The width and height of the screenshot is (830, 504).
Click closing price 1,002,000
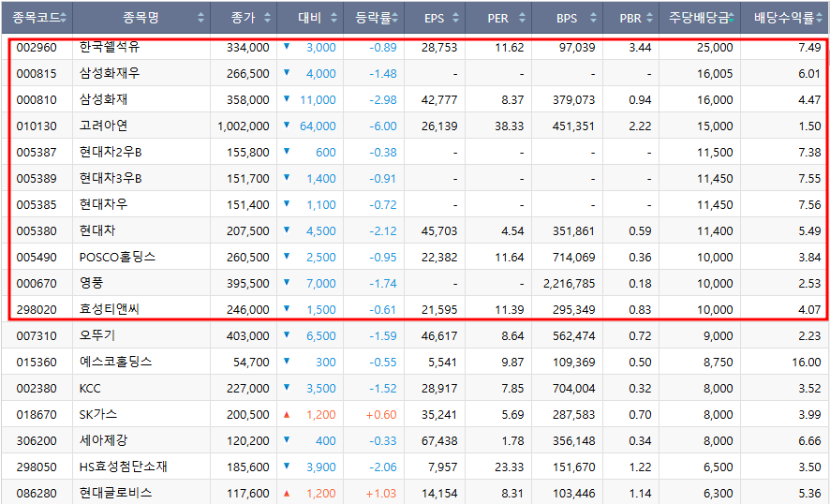pos(244,126)
